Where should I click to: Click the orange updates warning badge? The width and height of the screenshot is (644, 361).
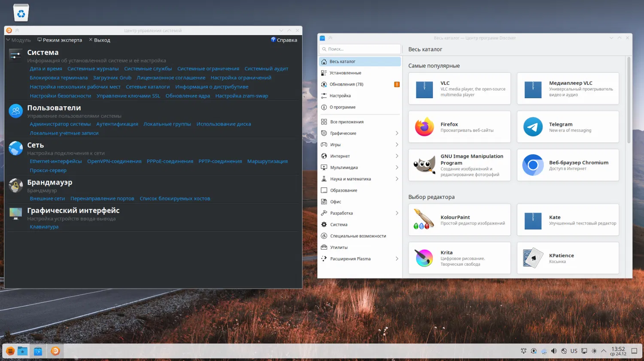click(397, 84)
